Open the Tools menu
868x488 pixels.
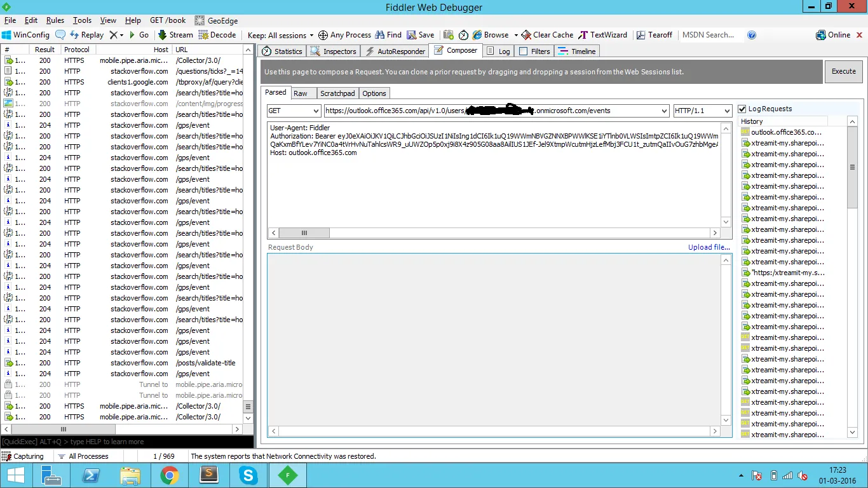coord(82,20)
